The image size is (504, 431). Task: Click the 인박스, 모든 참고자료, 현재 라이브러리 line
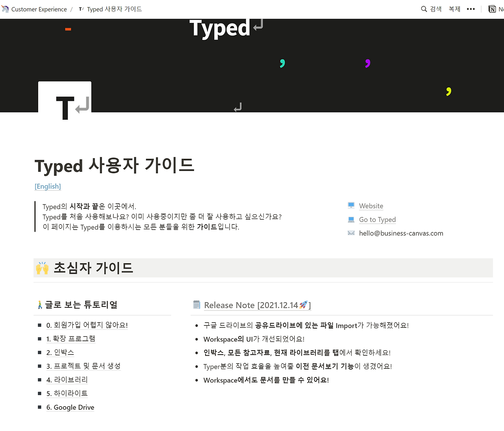tap(297, 352)
